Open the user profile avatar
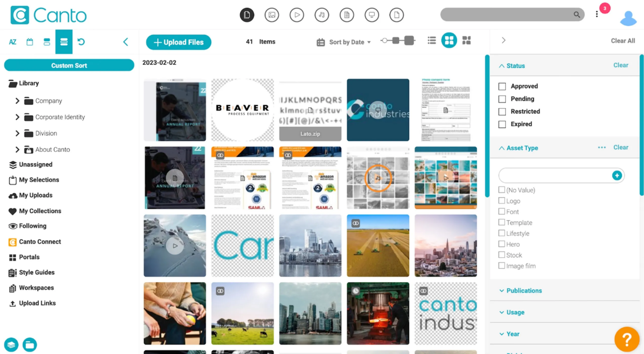This screenshot has width=644, height=354. point(628,18)
